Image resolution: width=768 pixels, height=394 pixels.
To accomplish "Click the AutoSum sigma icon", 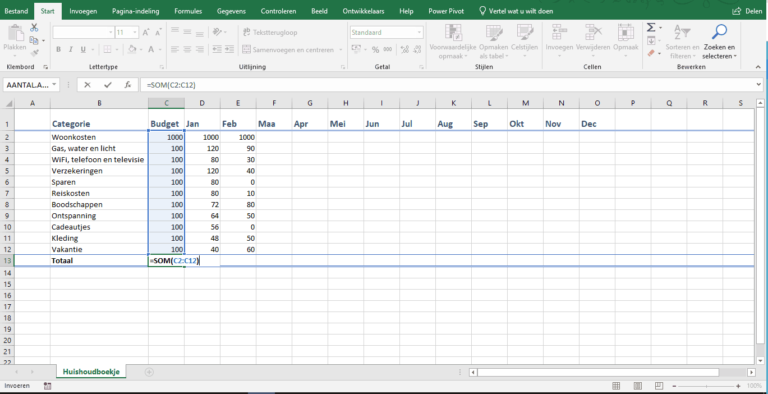I will point(651,27).
